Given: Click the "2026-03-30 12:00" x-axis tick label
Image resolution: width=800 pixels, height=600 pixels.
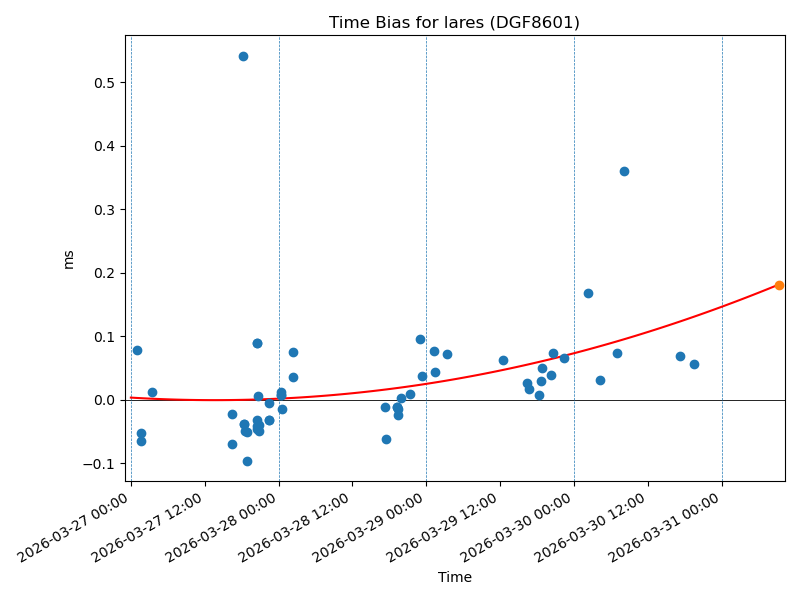Looking at the screenshot, I should point(594,528).
